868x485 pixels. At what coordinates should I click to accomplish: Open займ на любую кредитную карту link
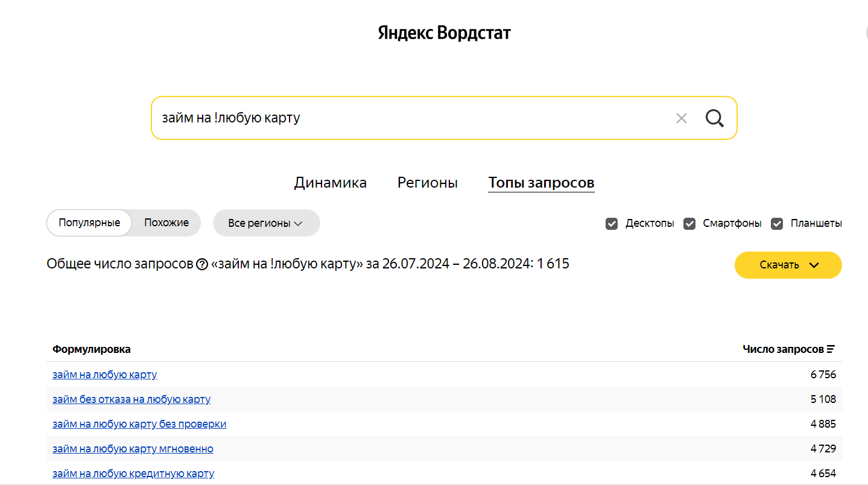pyautogui.click(x=133, y=474)
